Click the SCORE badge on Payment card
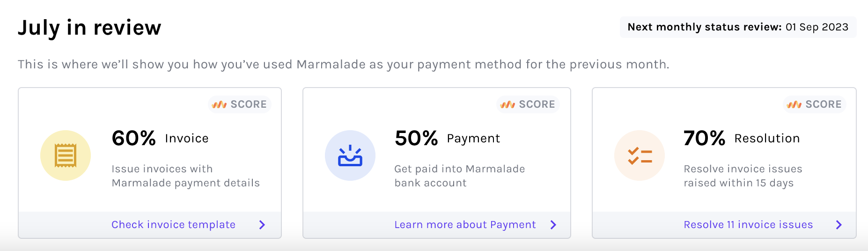This screenshot has height=251, width=868. pyautogui.click(x=528, y=104)
